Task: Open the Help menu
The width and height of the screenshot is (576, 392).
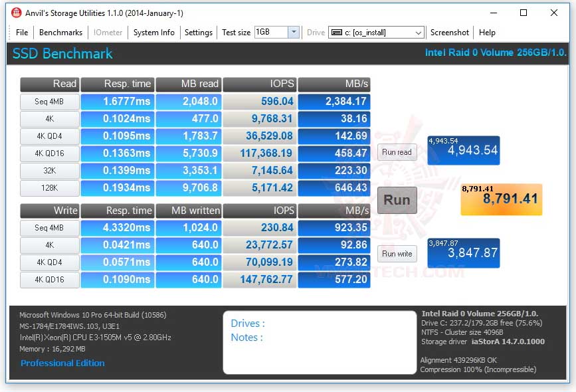Action: click(487, 33)
